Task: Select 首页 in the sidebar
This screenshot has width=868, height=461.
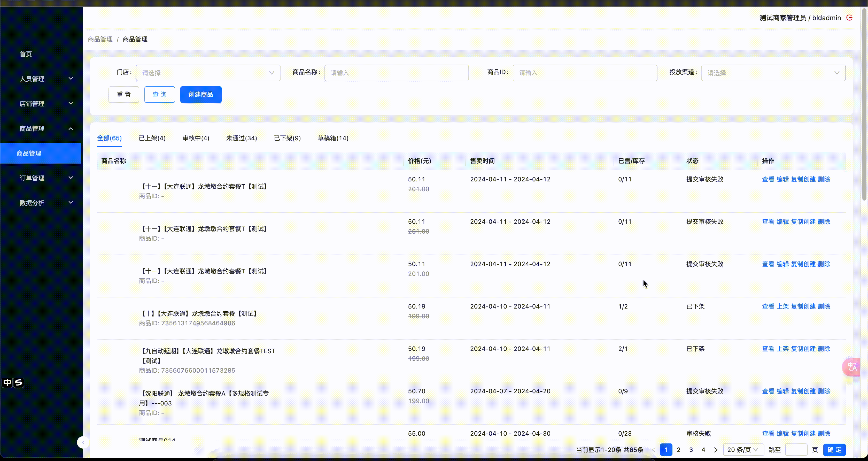Action: [25, 54]
